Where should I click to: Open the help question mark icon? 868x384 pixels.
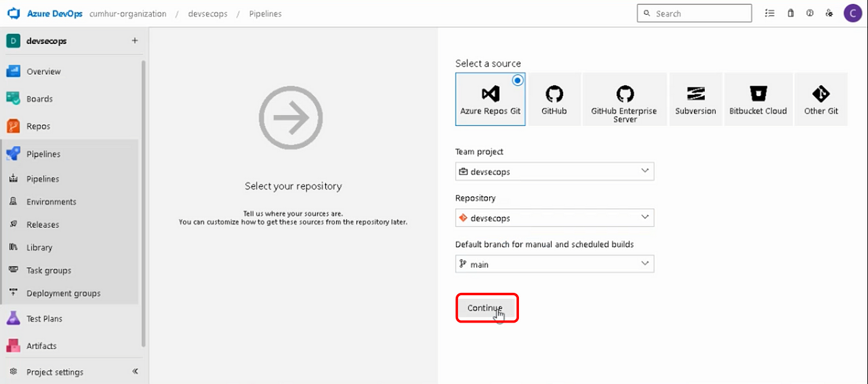pyautogui.click(x=810, y=13)
